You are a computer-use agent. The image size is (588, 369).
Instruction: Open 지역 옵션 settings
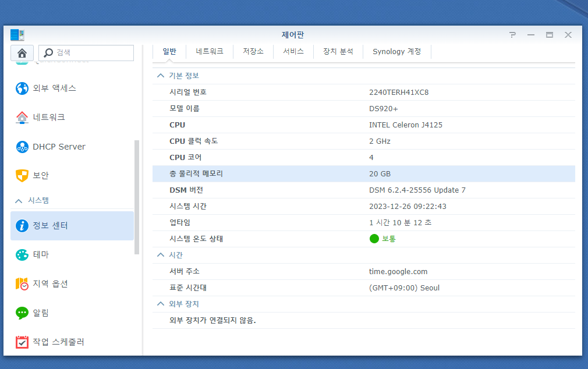pyautogui.click(x=72, y=284)
